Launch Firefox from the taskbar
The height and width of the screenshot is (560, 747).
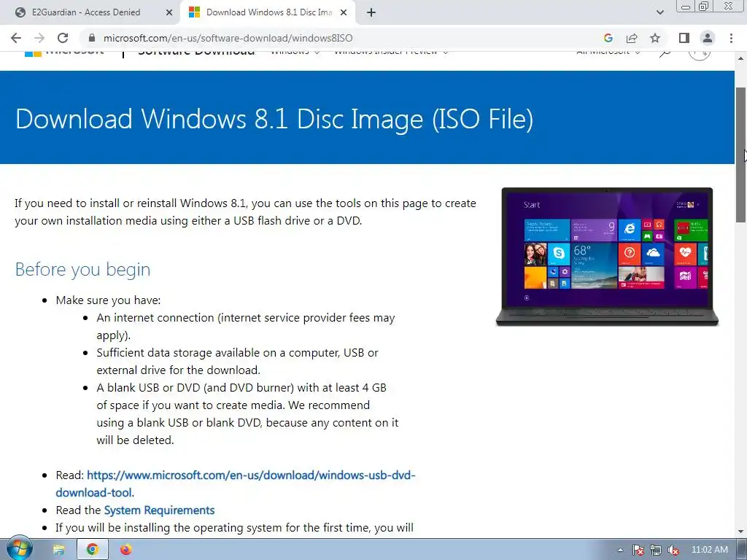tap(125, 550)
